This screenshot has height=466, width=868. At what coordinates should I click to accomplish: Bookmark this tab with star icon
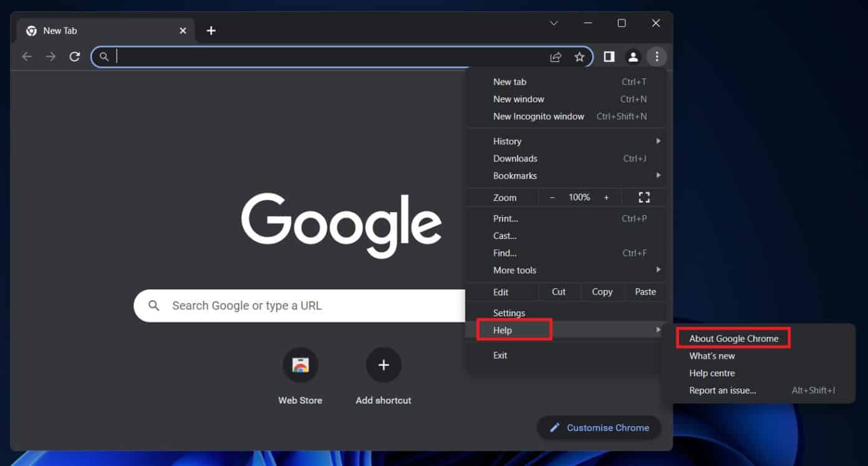tap(579, 57)
